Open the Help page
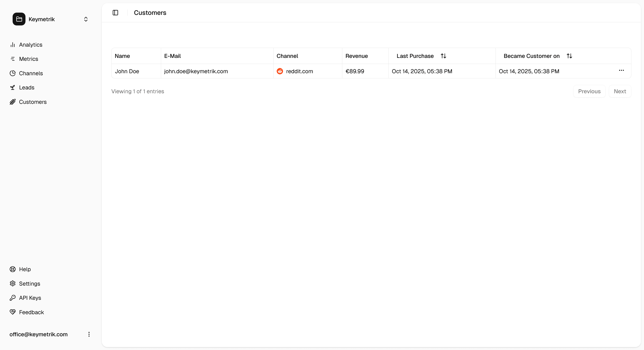 (25, 269)
